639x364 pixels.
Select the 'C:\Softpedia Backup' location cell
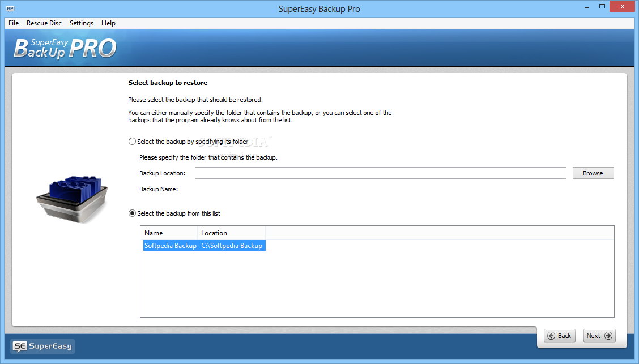[x=232, y=246]
